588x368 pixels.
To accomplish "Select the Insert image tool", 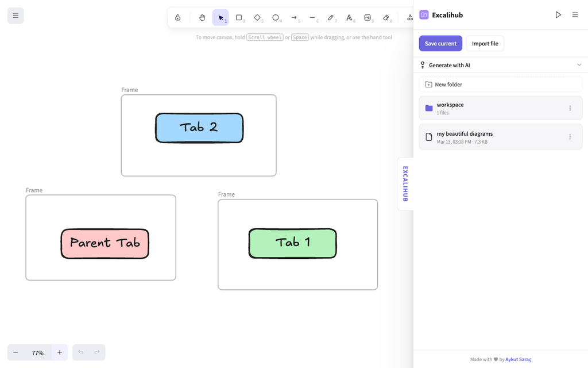I will pos(367,18).
